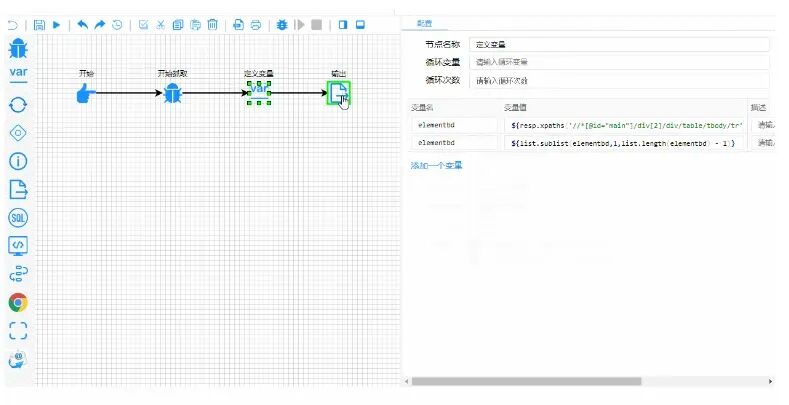
Task: Click the '节点名称' node name field
Action: coord(619,44)
